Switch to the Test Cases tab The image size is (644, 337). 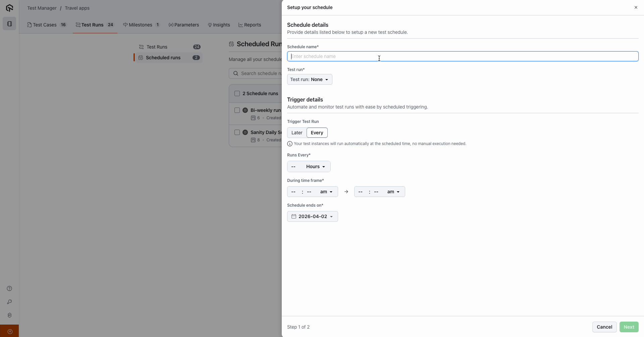point(47,25)
